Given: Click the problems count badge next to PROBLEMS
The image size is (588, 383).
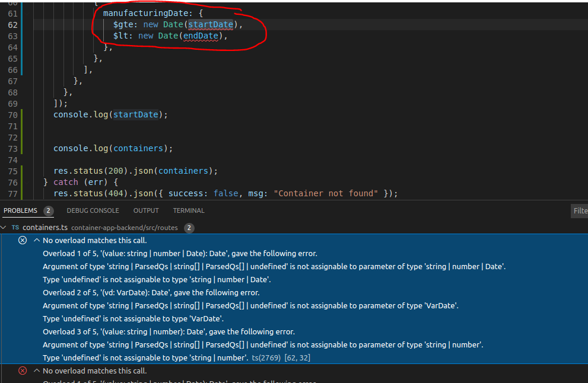Looking at the screenshot, I should coord(48,210).
